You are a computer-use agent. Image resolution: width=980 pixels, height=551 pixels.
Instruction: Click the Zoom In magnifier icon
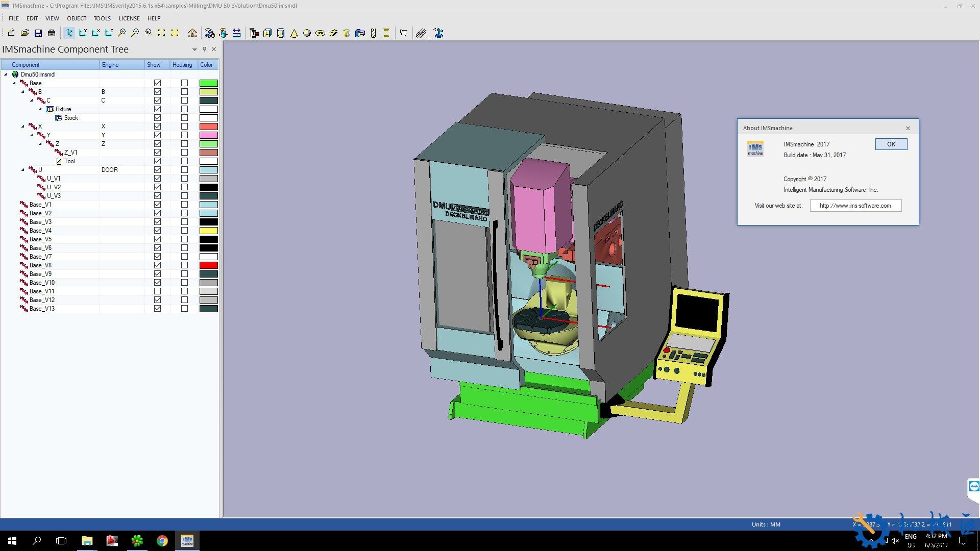pos(121,33)
